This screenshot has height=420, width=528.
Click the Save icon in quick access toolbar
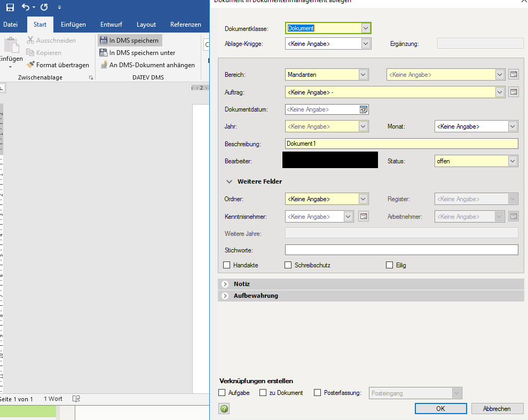[10, 7]
